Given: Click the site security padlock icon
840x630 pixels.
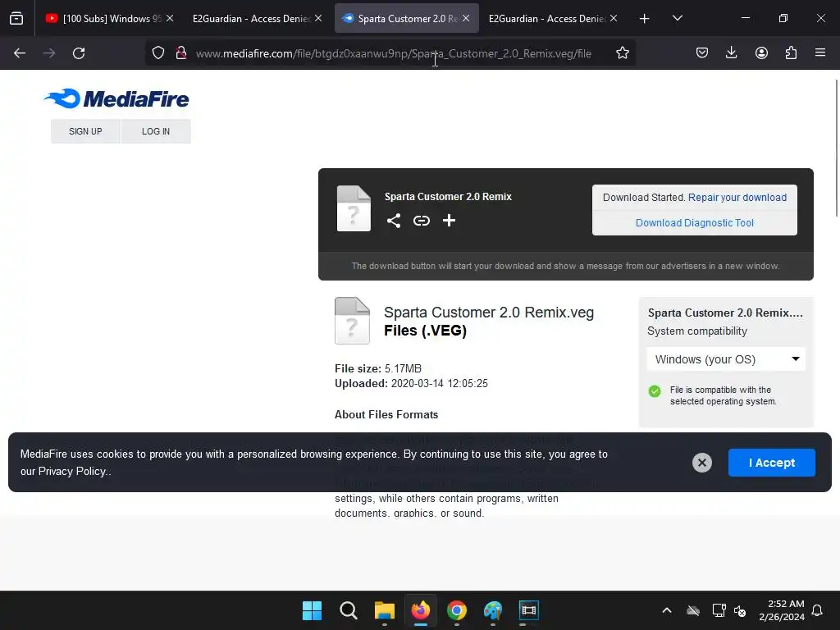Looking at the screenshot, I should (x=181, y=52).
